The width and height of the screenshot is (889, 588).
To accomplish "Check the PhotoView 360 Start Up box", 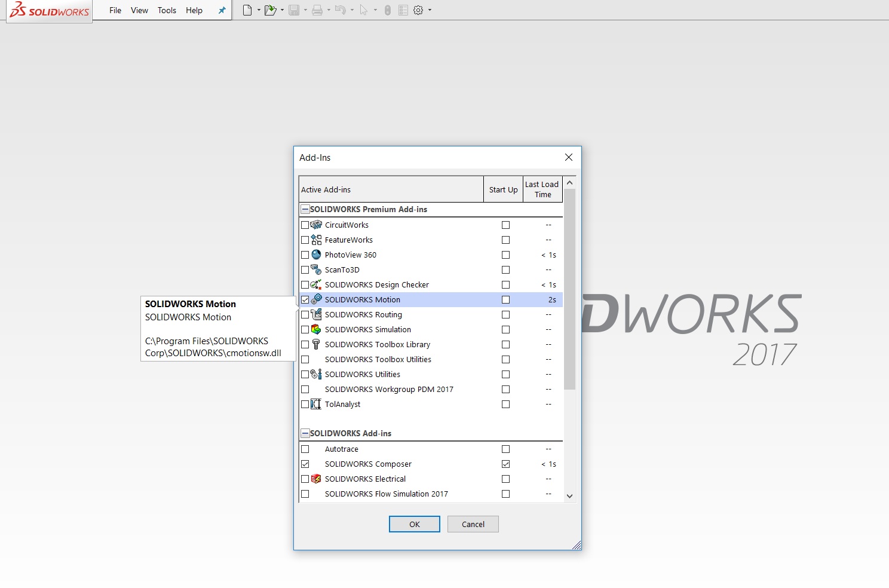I will 506,255.
